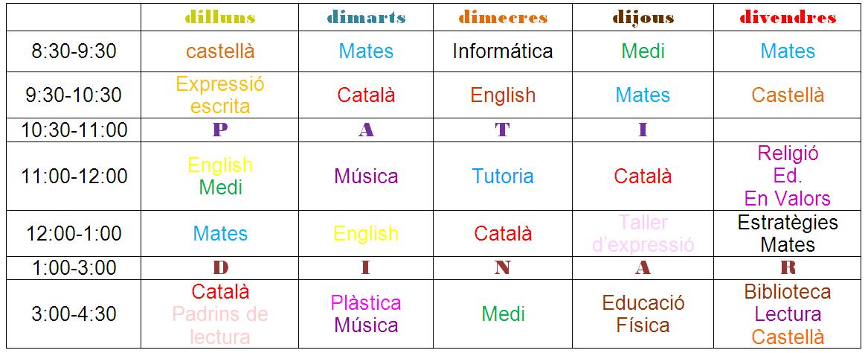Click the Biblioteca entry on divendres
This screenshot has width=868, height=353.
click(788, 291)
